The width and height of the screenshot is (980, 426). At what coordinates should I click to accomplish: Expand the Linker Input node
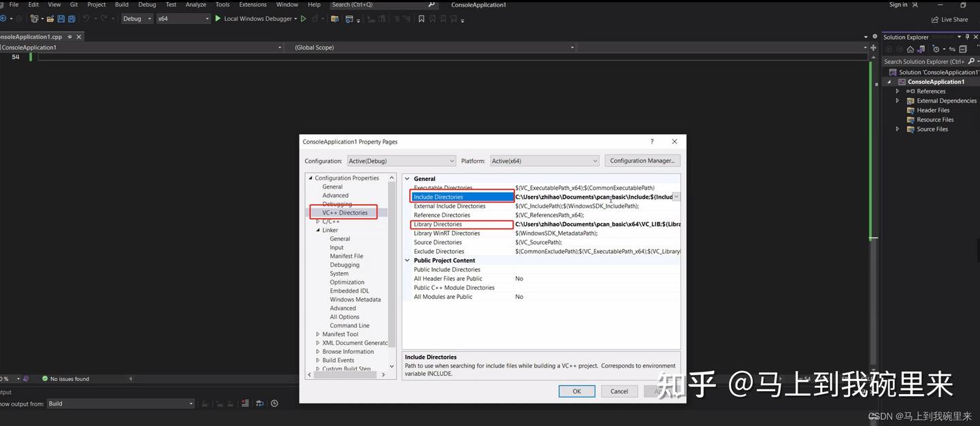[x=337, y=247]
